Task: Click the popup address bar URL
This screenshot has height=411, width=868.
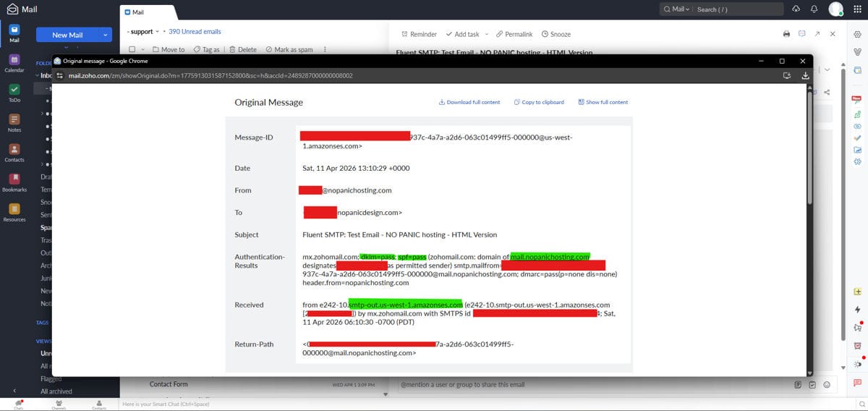Action: point(210,75)
